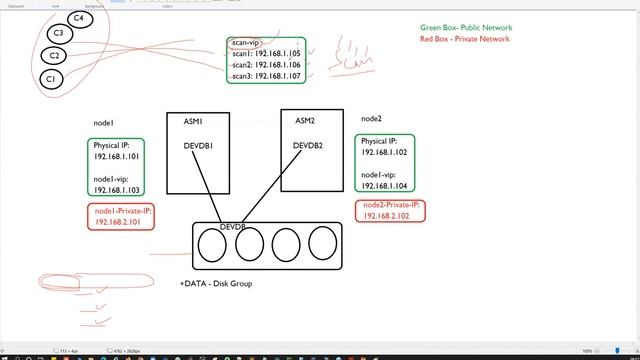
Task: Click 'node1-Private-IP:' red label
Action: (x=123, y=211)
